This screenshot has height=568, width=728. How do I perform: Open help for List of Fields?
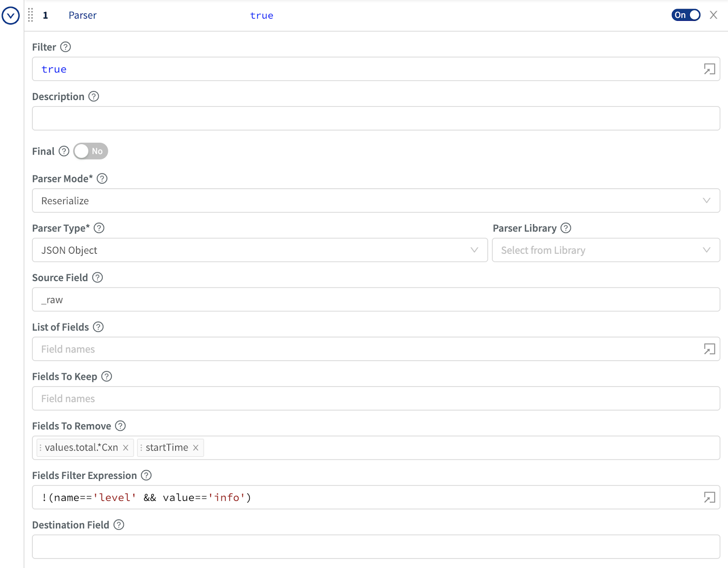(98, 327)
